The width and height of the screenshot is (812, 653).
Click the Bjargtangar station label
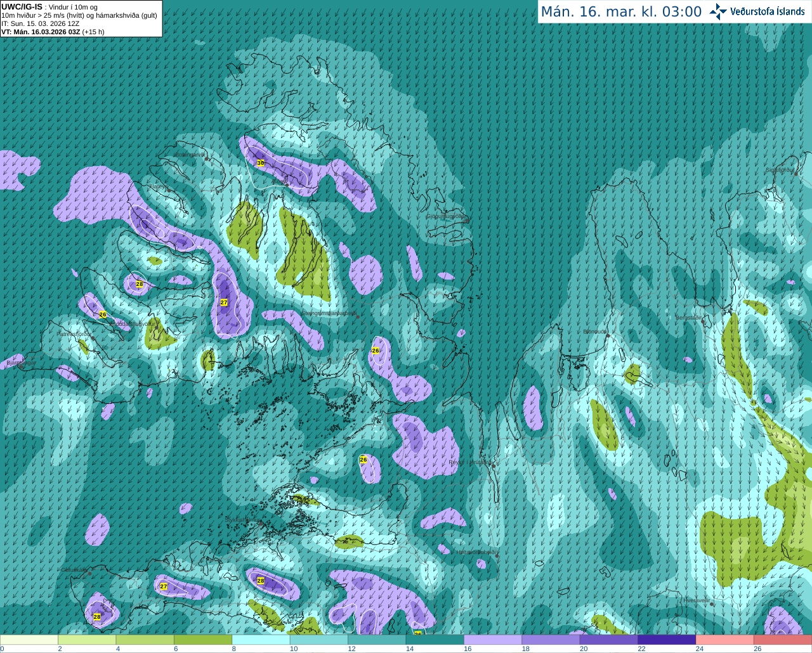click(x=21, y=363)
